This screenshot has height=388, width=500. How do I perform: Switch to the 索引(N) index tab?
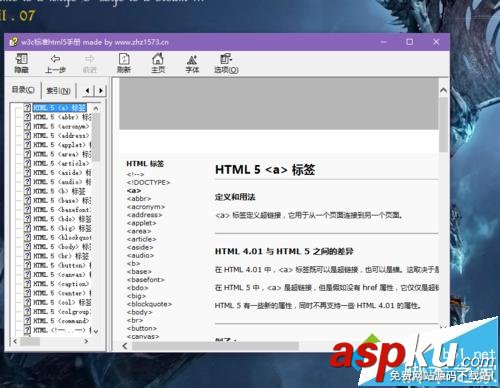coord(58,91)
